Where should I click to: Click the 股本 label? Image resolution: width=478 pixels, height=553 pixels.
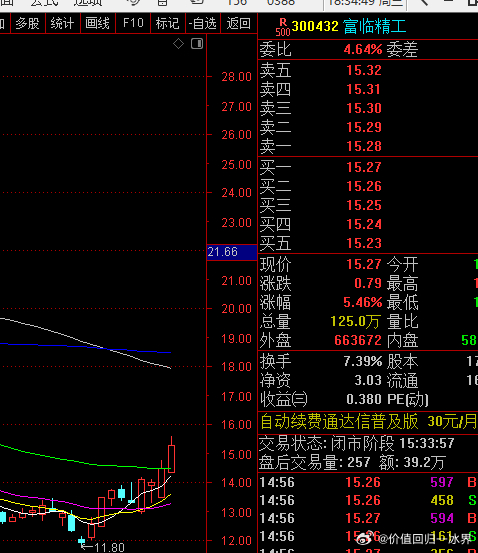[402, 361]
